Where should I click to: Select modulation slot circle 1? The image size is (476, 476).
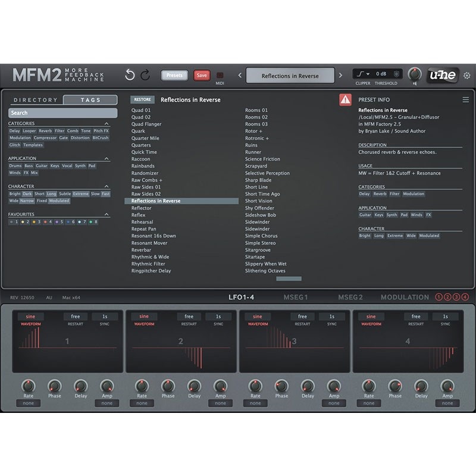coord(439,297)
